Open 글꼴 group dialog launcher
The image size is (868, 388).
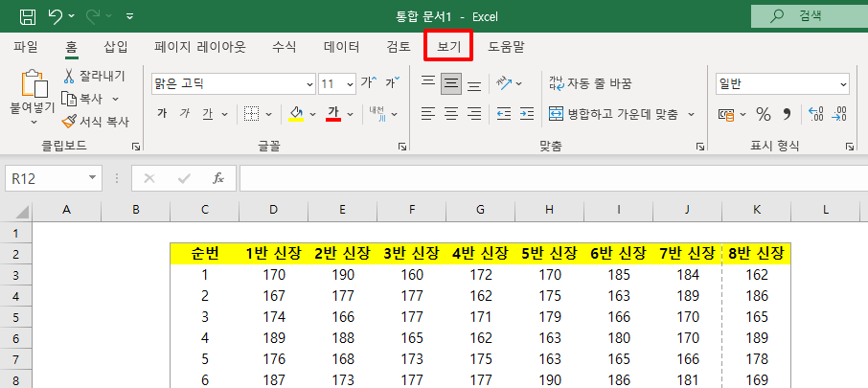tap(402, 147)
